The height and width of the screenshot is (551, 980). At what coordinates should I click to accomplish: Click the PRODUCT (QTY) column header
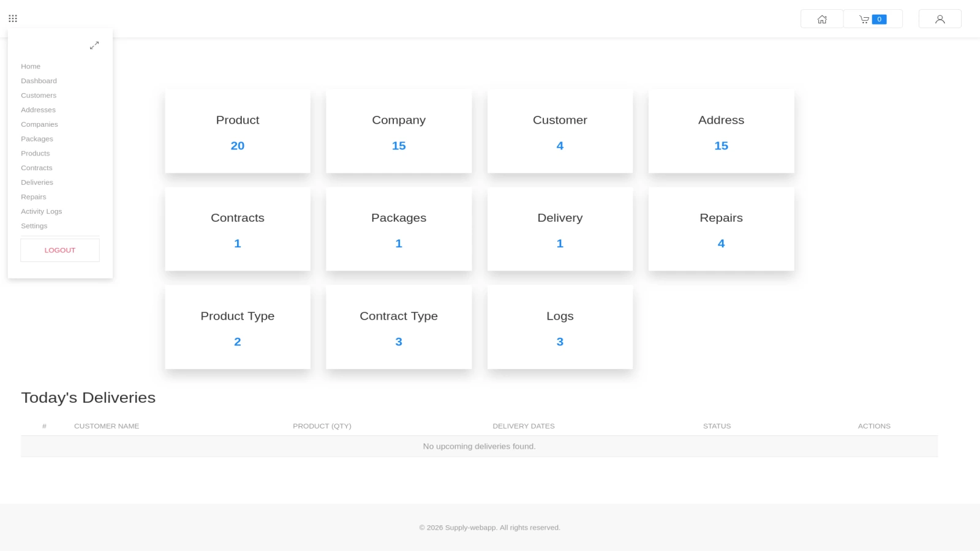[322, 426]
